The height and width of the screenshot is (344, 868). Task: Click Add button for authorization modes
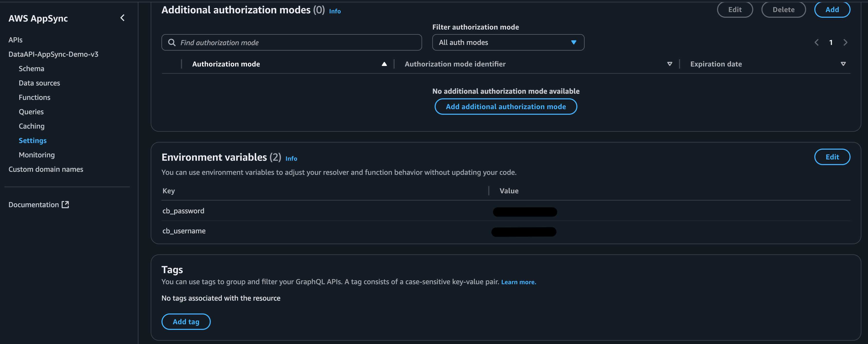click(832, 9)
